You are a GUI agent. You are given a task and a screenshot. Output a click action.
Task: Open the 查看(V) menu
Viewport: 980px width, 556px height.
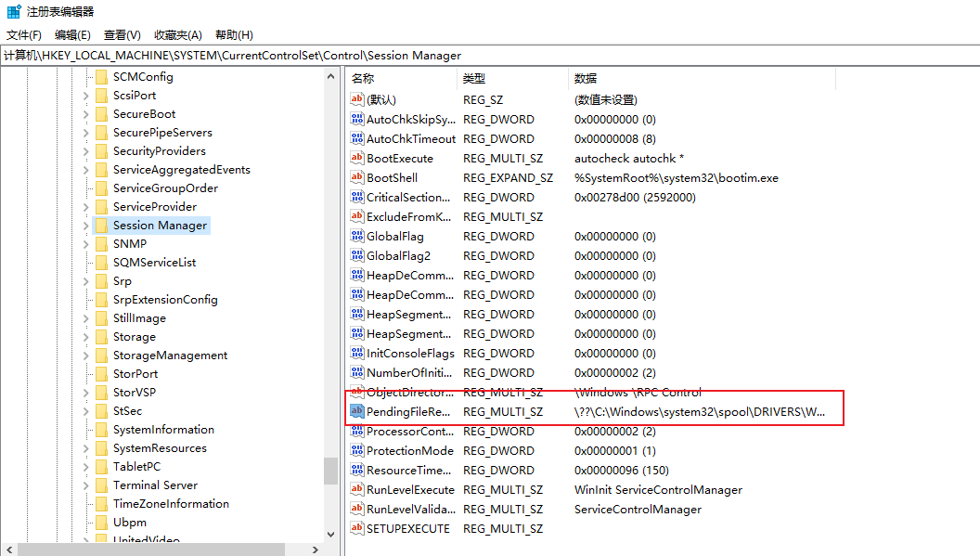coord(122,35)
